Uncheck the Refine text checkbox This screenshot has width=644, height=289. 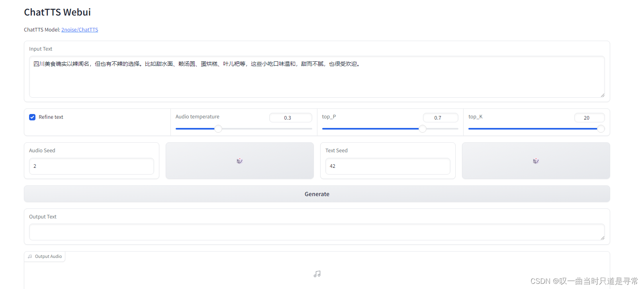pyautogui.click(x=32, y=117)
